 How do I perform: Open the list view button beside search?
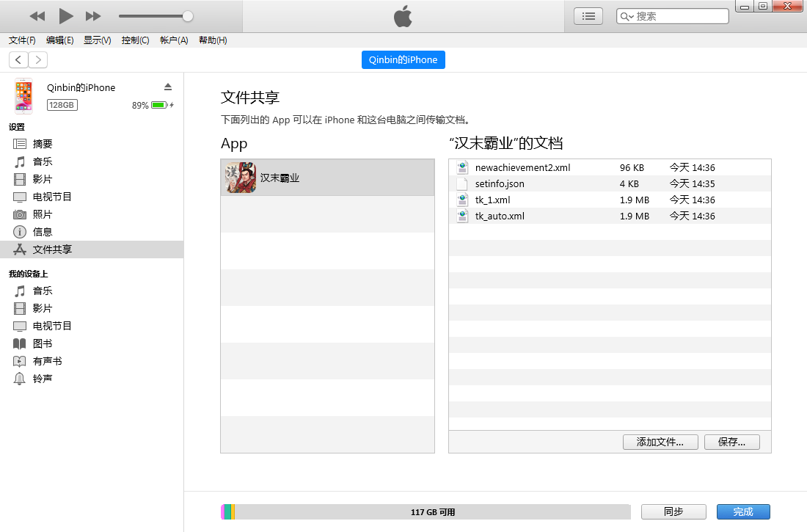pos(588,16)
